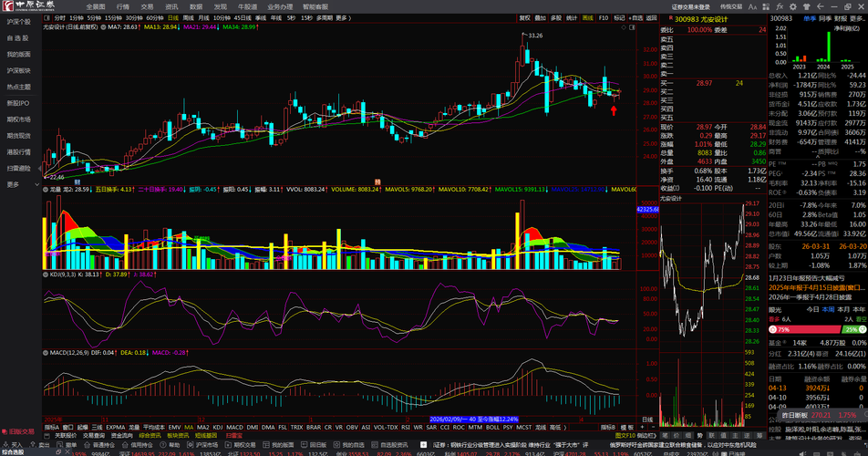Click the 我的自选 icon in bottom toolbar
868x456 pixels.
click(x=336, y=444)
